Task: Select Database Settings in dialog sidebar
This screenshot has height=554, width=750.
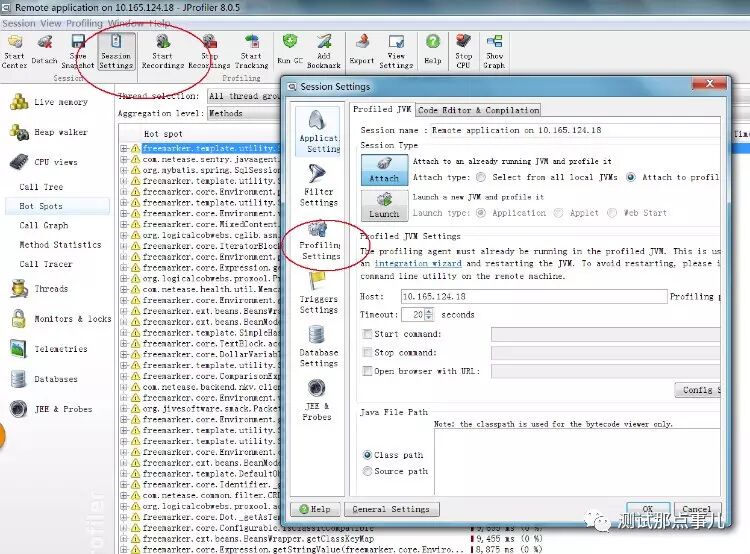Action: tap(318, 346)
